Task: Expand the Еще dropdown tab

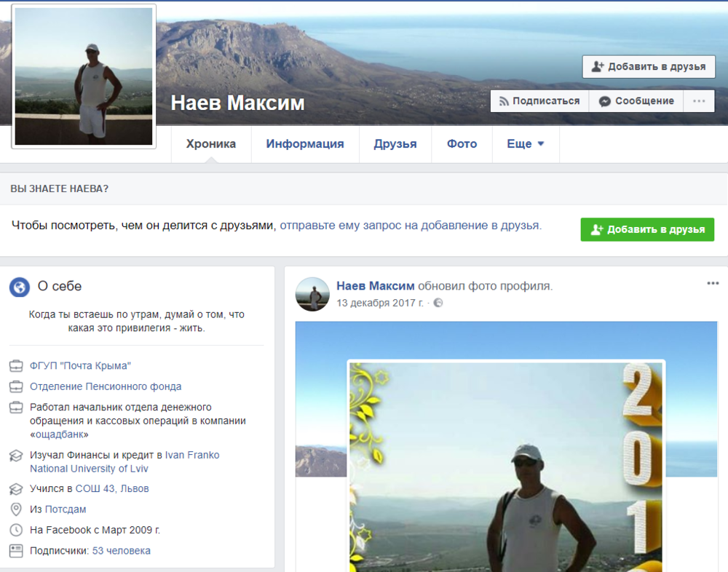Action: pos(526,144)
